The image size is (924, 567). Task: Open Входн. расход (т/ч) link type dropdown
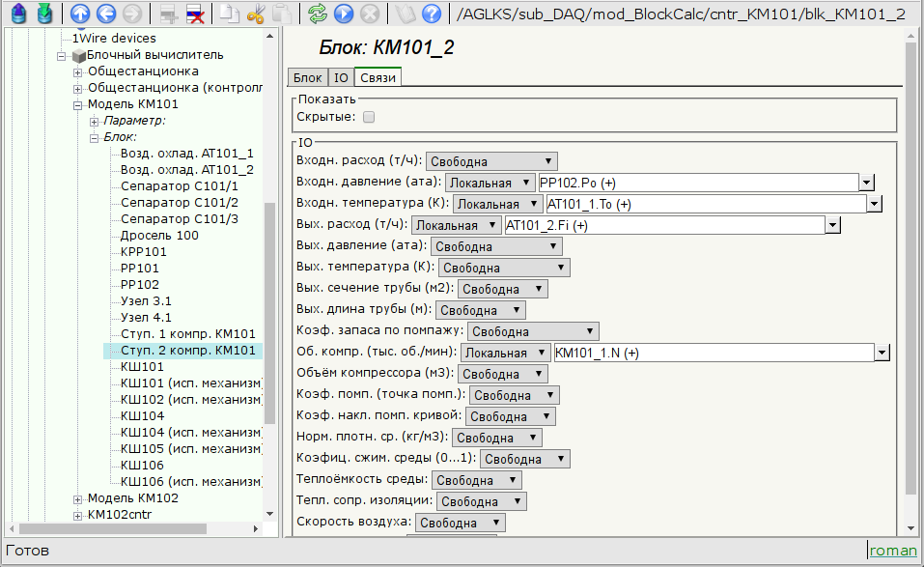[491, 161]
